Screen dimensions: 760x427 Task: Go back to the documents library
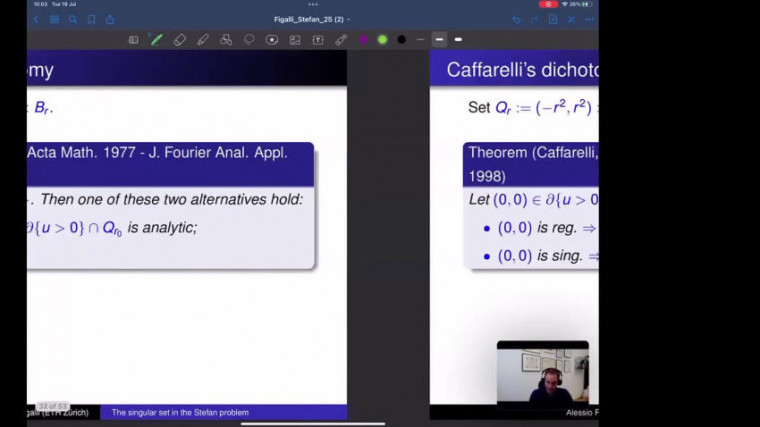pyautogui.click(x=37, y=19)
